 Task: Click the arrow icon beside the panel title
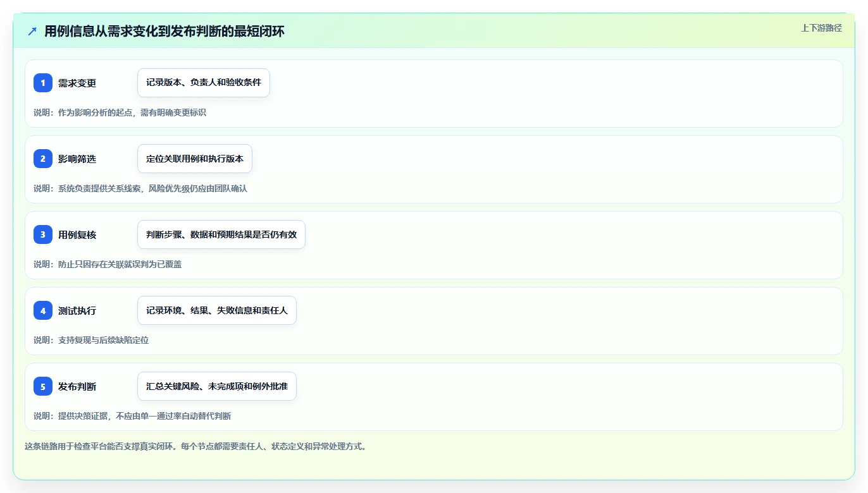tap(32, 31)
